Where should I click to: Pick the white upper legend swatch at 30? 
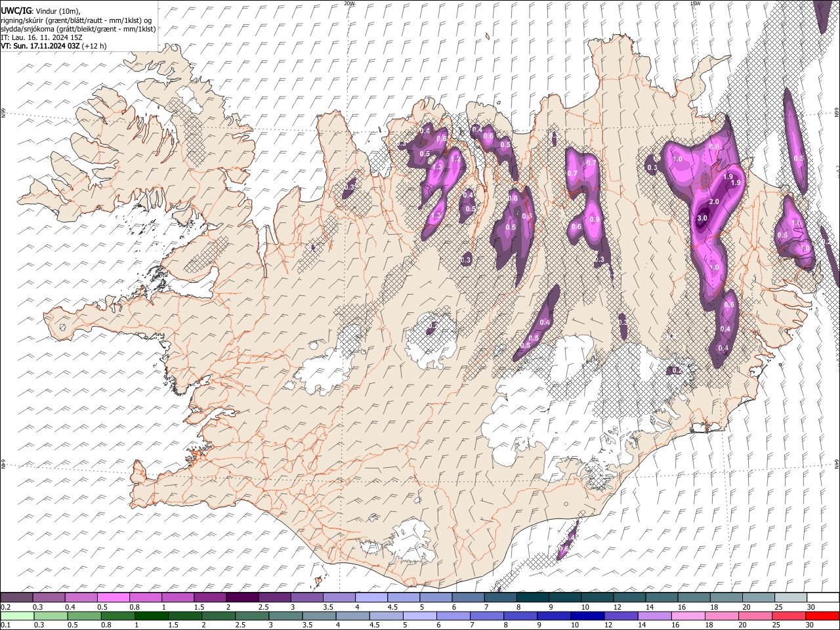click(x=823, y=598)
